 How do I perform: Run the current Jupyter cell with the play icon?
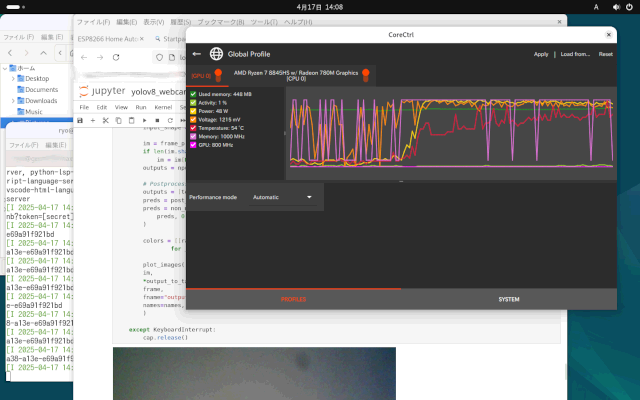(x=144, y=120)
